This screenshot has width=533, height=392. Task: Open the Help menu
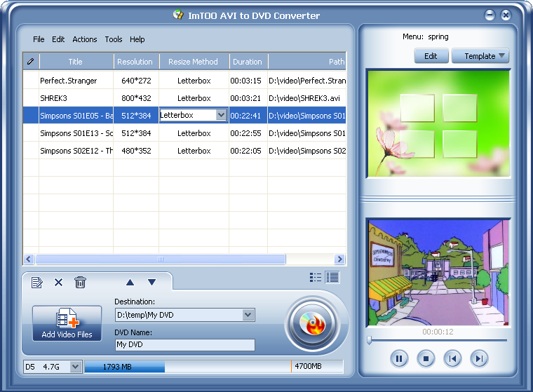(137, 39)
